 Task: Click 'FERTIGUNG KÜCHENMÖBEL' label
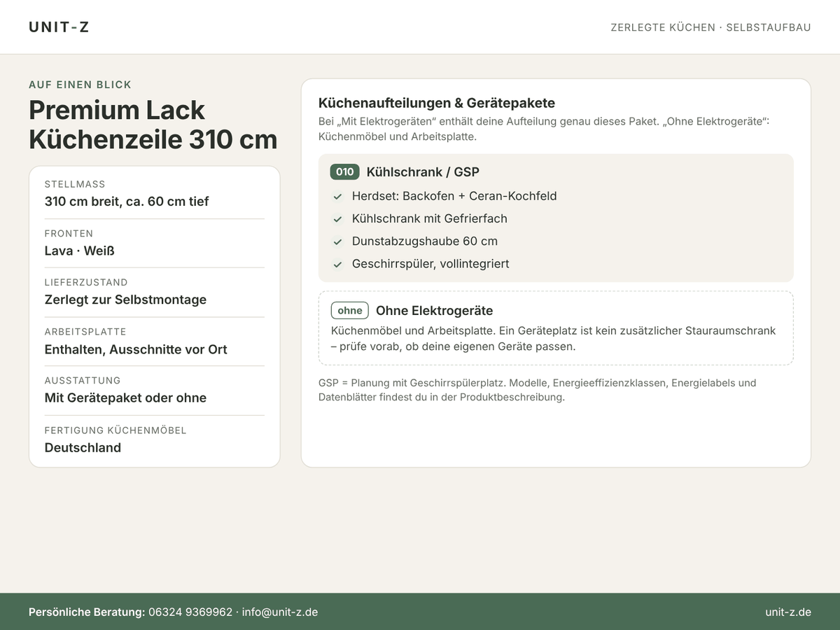pos(115,430)
